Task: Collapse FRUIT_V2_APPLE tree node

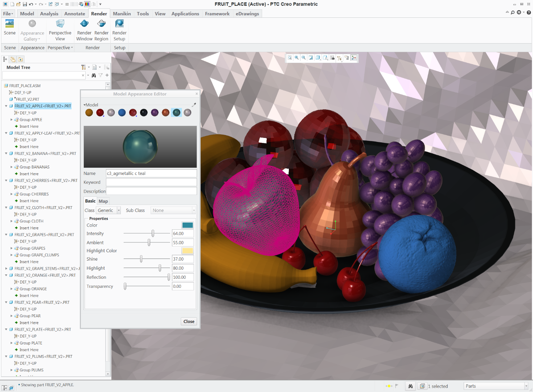Action: [6, 106]
